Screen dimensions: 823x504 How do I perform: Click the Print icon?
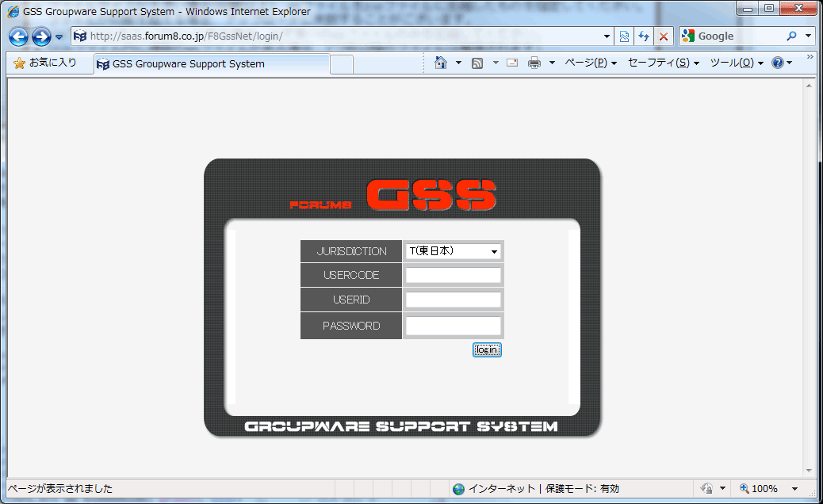pos(534,63)
